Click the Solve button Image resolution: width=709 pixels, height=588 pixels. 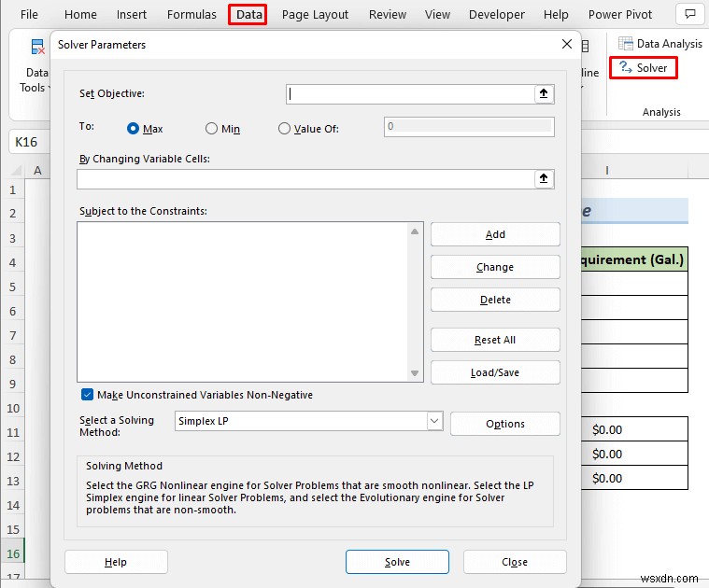397,562
